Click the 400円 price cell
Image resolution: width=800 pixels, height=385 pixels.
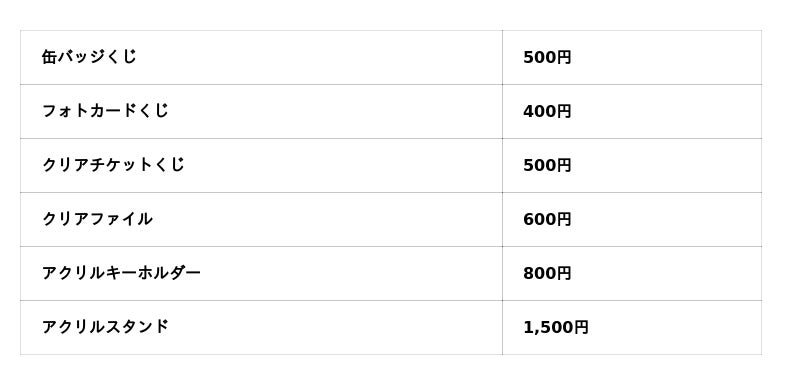click(x=632, y=111)
